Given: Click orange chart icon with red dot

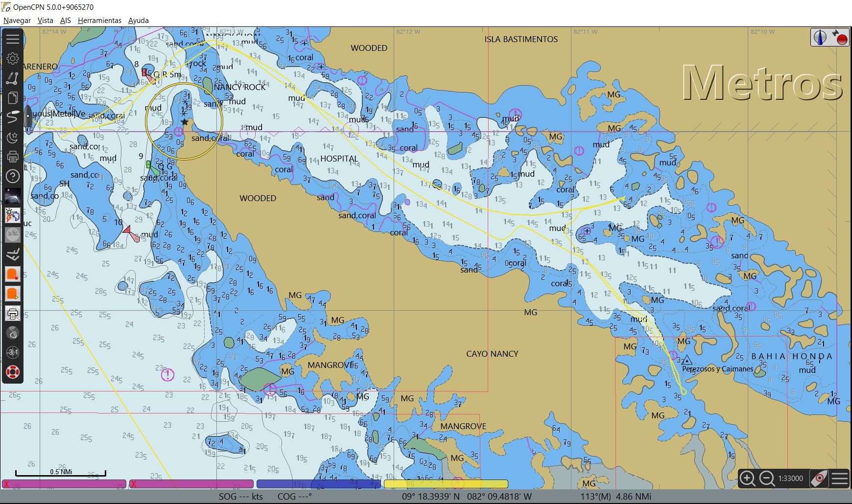Looking at the screenshot, I should (x=13, y=274).
